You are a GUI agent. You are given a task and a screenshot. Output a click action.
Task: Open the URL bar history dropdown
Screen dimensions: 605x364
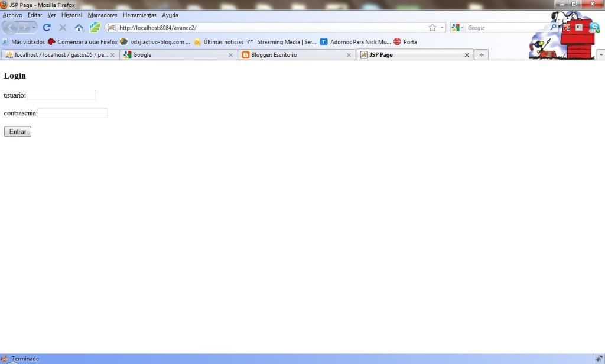(x=442, y=28)
